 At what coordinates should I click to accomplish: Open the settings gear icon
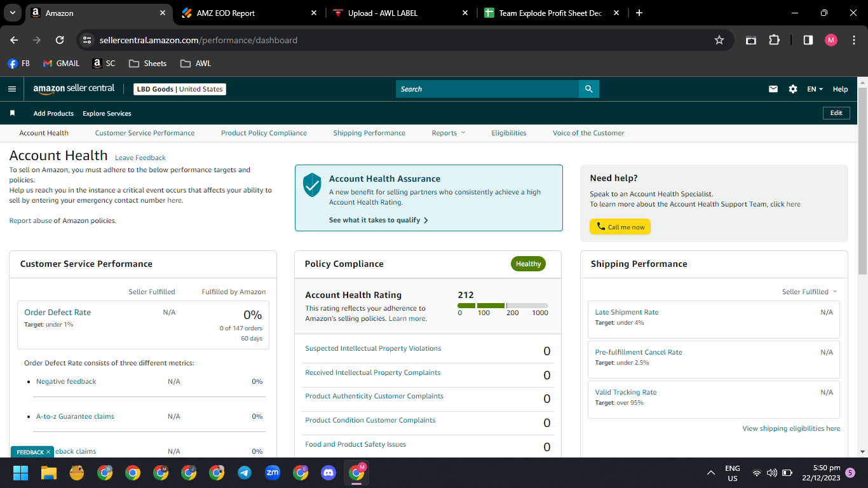tap(793, 89)
